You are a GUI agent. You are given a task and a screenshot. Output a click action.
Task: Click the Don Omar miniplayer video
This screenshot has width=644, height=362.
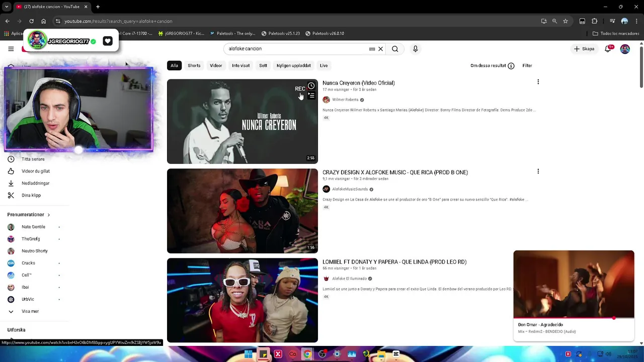click(574, 284)
